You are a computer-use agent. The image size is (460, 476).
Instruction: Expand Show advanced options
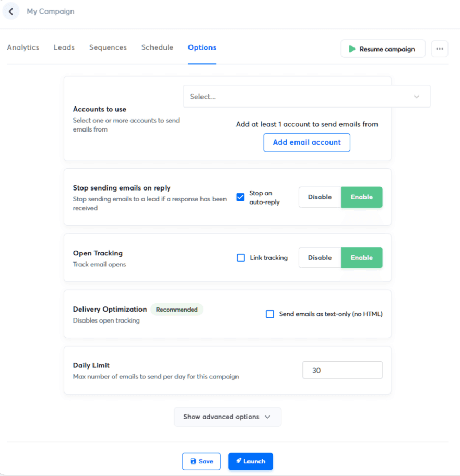tap(228, 416)
